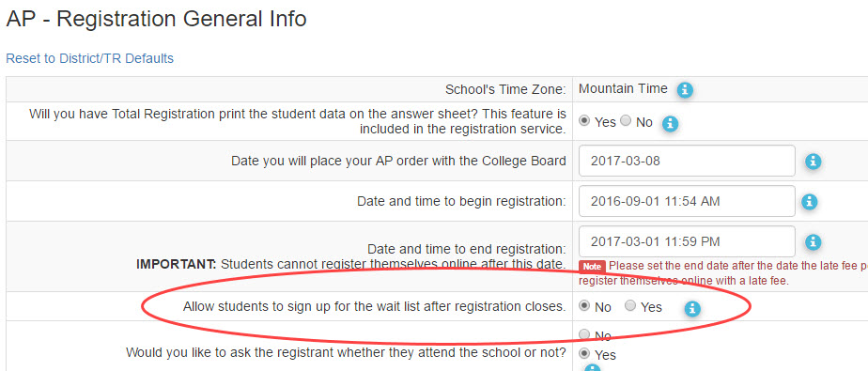The height and width of the screenshot is (371, 868).
Task: View info icon for begin registration date
Action: point(810,202)
